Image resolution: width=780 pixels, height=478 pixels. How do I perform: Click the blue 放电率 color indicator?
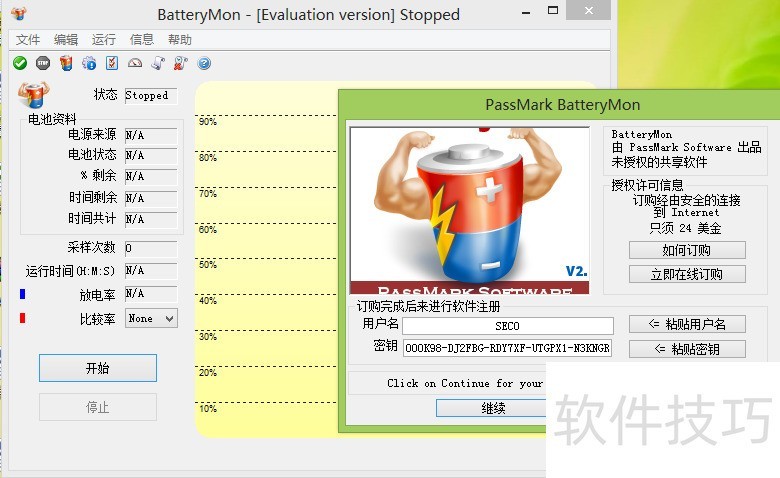click(22, 294)
